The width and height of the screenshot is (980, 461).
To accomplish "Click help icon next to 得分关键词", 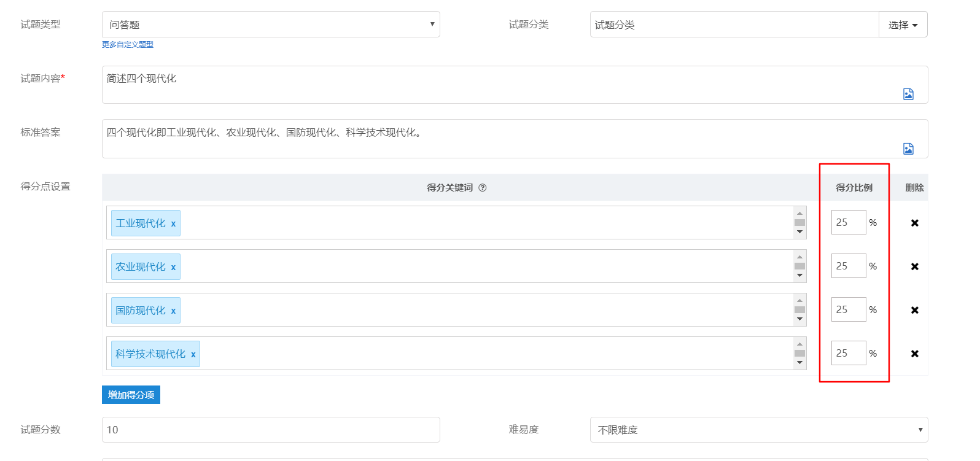I will pos(483,188).
